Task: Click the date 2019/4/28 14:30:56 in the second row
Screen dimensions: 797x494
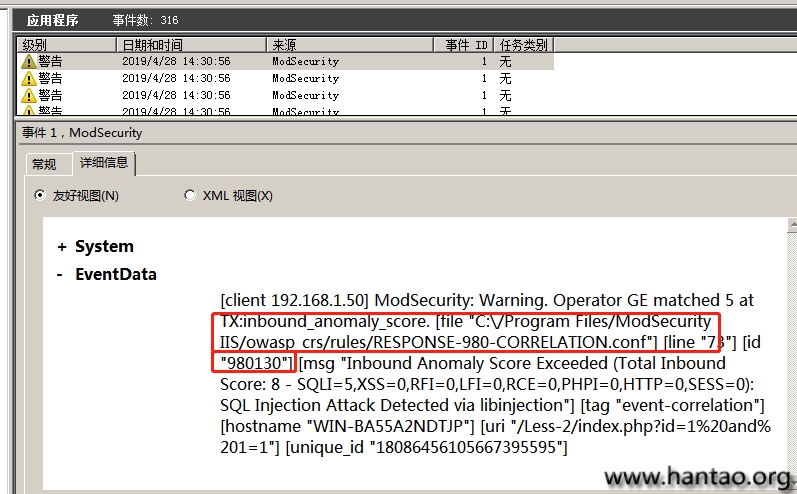Action: click(x=176, y=78)
